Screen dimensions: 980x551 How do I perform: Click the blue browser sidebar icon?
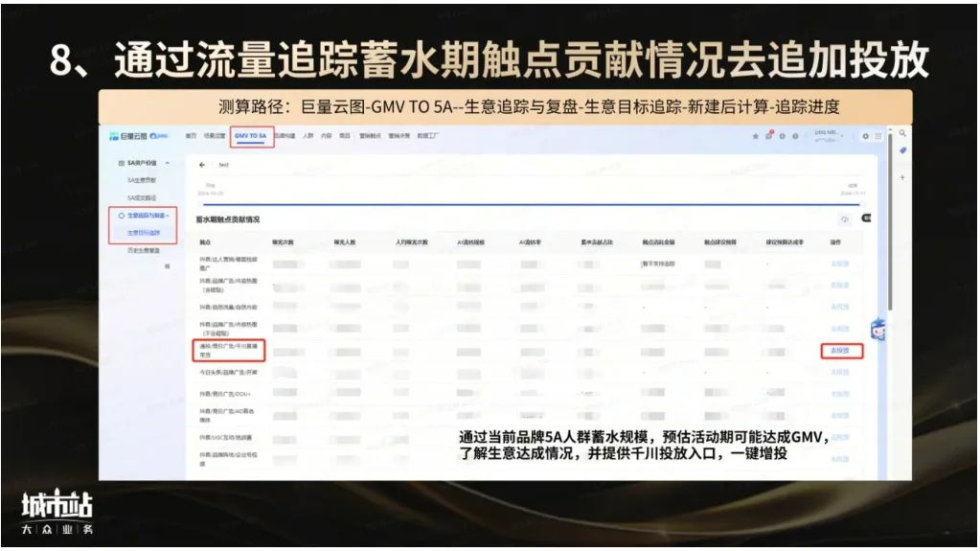point(902,150)
